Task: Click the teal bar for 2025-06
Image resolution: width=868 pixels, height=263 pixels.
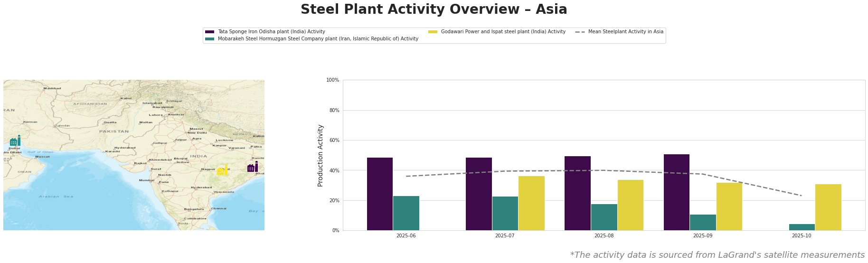Action: (406, 213)
